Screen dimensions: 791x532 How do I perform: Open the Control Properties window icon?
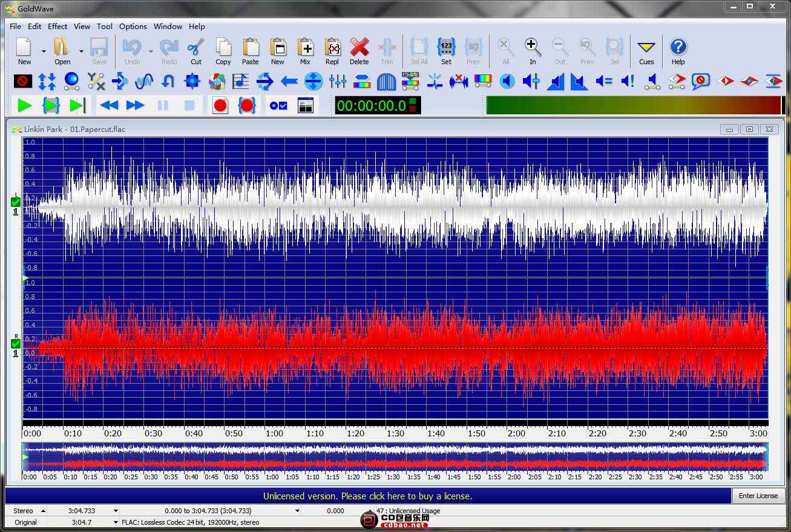(306, 105)
